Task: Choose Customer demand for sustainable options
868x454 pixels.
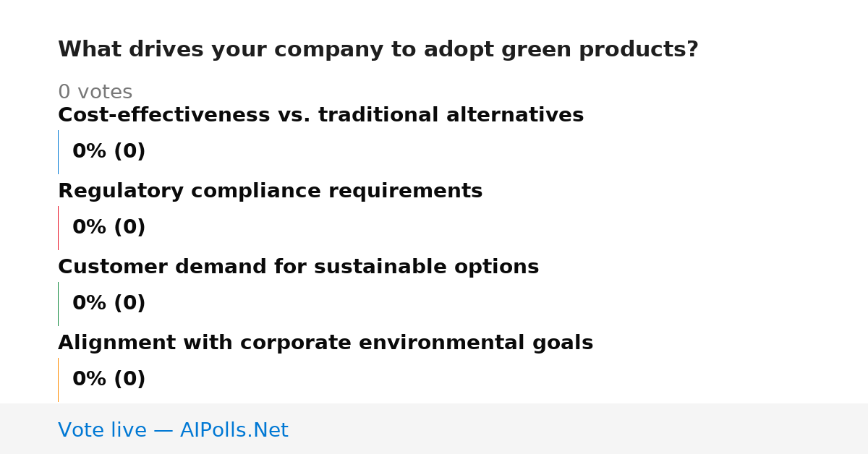Action: click(298, 267)
